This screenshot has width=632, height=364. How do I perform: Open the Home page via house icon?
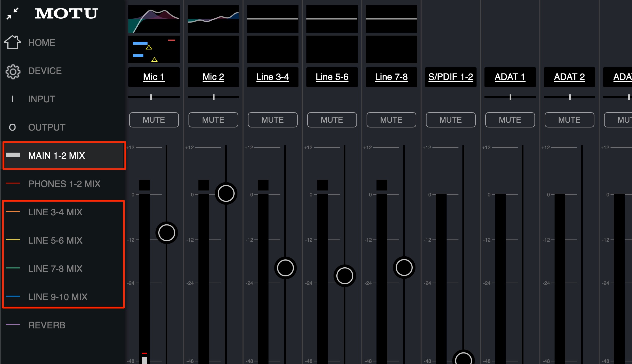12,42
